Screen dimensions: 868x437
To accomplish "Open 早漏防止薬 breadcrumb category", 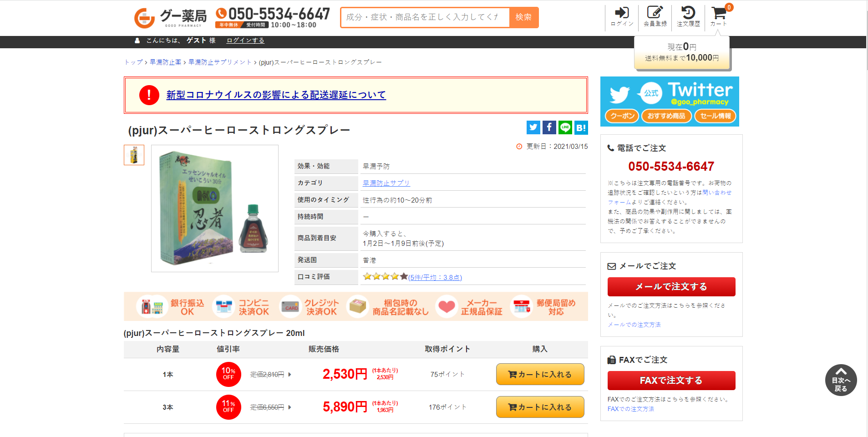I will pos(165,62).
